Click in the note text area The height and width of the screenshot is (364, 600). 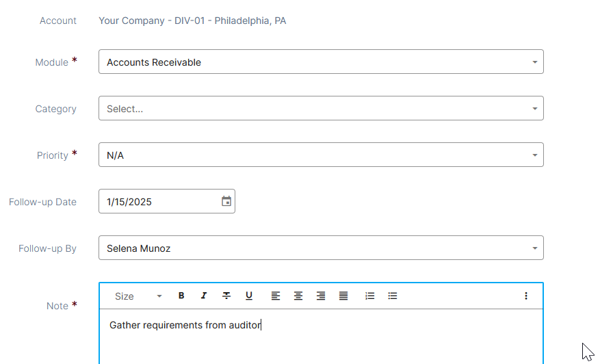tap(321, 337)
